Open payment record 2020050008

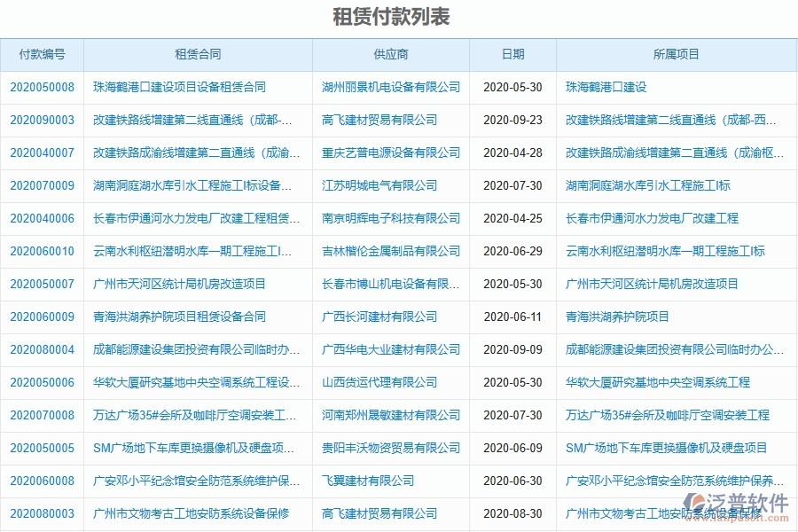tap(43, 87)
